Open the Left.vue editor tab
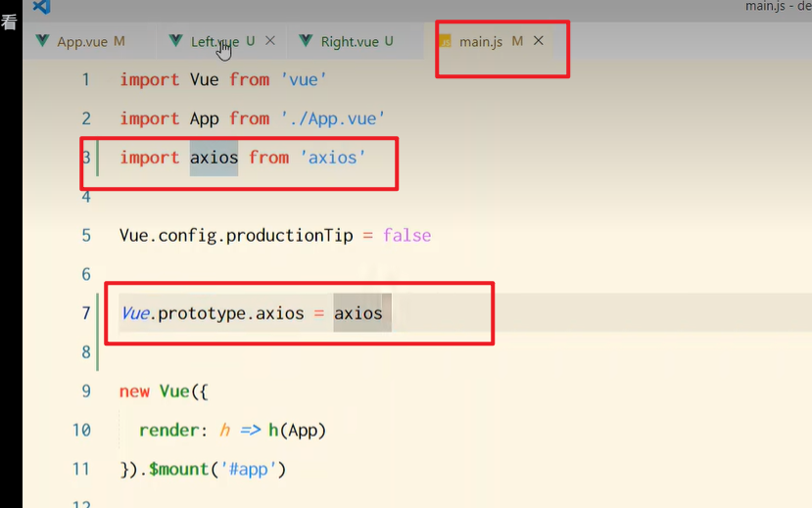The height and width of the screenshot is (508, 812). click(214, 42)
